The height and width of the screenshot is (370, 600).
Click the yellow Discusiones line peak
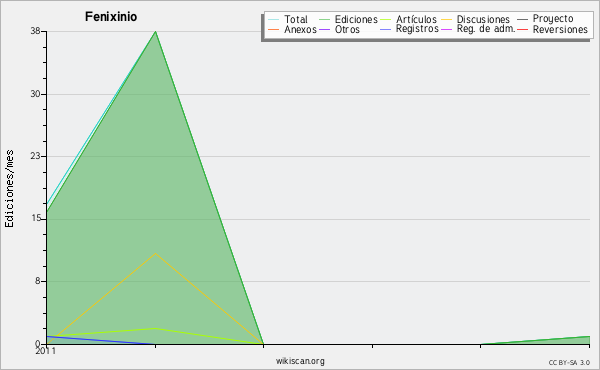(x=155, y=253)
